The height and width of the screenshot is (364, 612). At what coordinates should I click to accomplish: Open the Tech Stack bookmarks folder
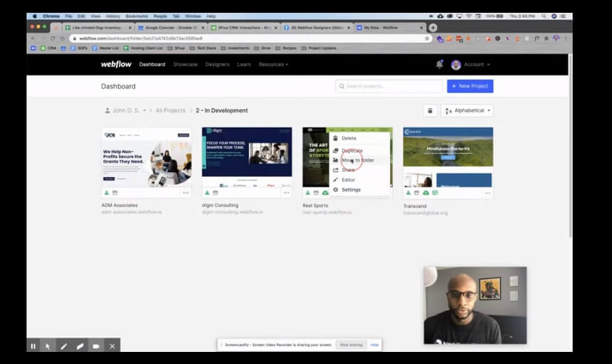203,48
